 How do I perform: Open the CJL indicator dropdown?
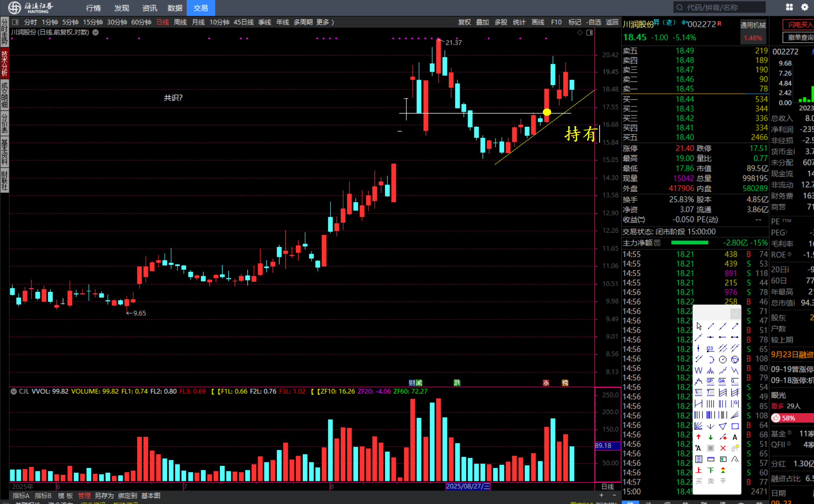click(14, 391)
